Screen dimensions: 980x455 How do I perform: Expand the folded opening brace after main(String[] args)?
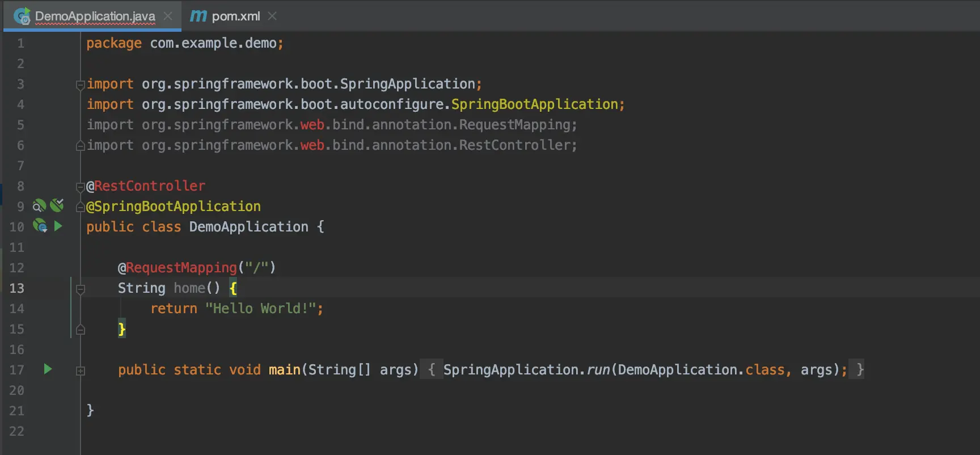click(431, 370)
